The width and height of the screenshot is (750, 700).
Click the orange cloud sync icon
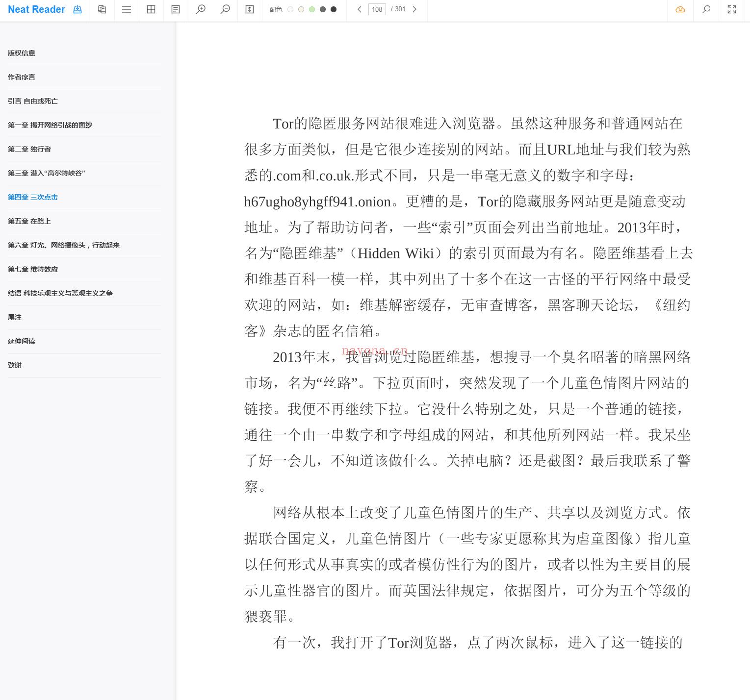680,9
